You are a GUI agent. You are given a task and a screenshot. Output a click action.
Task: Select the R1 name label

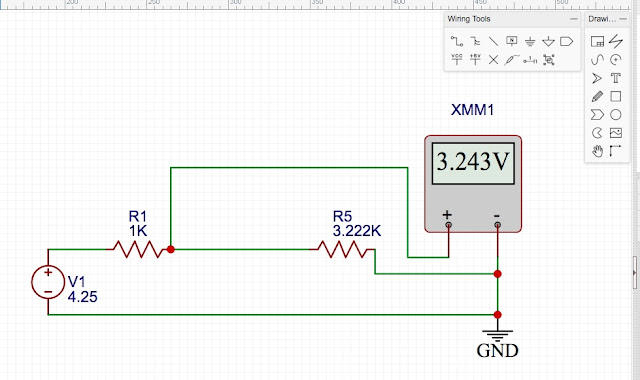138,216
